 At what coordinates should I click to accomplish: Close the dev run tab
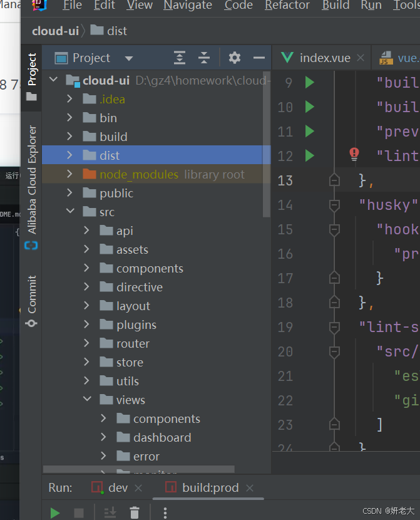coord(138,488)
